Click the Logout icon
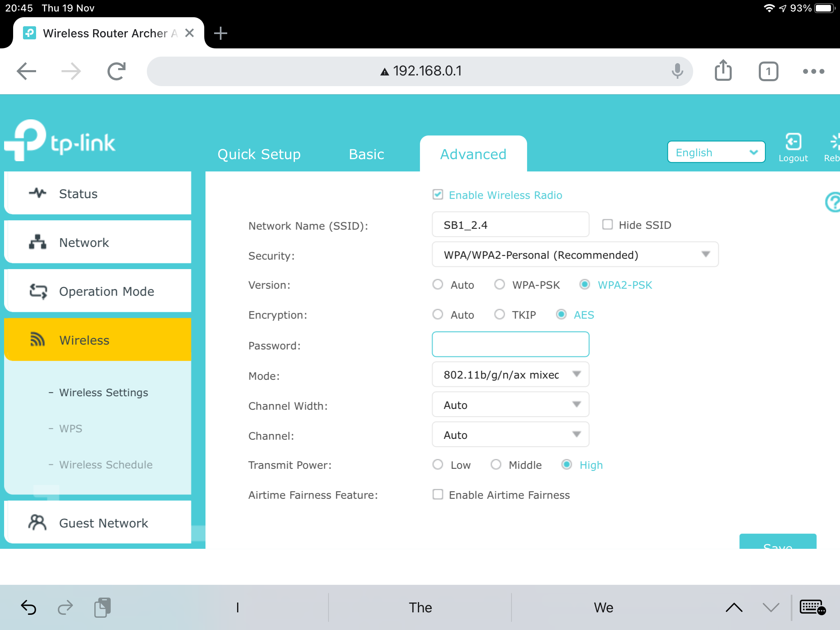This screenshot has width=840, height=630. pos(793,142)
